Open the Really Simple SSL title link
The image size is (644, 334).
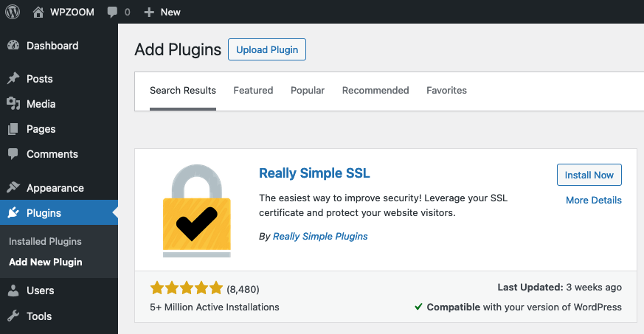click(314, 173)
